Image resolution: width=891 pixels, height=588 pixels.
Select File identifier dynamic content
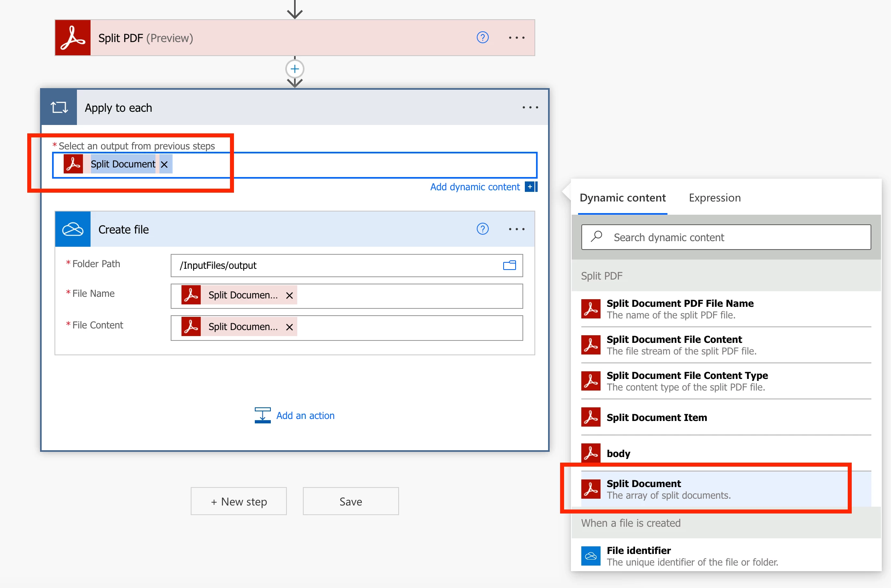point(639,555)
